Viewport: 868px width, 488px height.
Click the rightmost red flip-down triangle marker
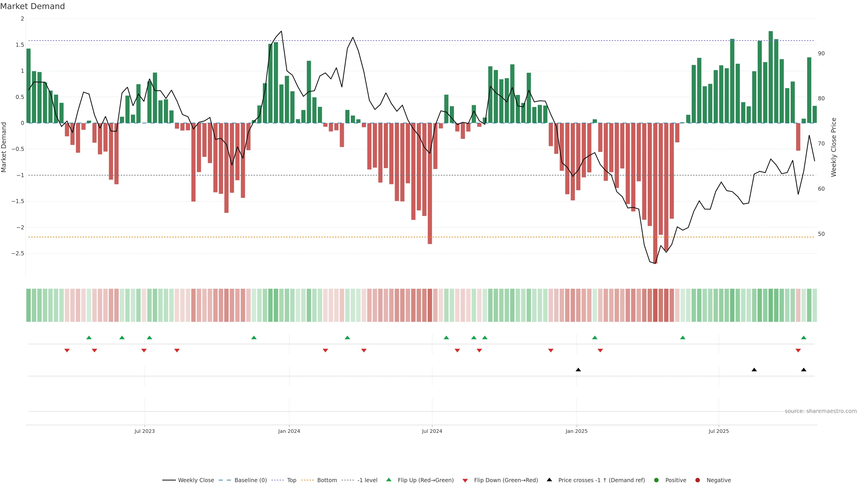[798, 351]
